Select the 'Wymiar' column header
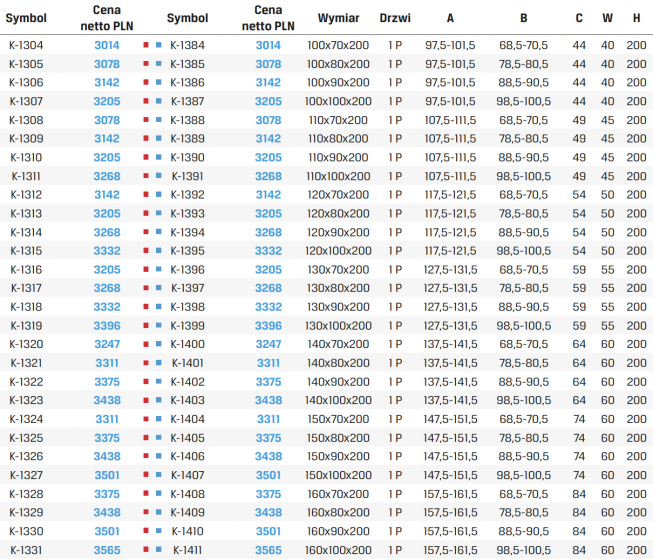The width and height of the screenshot is (653, 560). 338,18
